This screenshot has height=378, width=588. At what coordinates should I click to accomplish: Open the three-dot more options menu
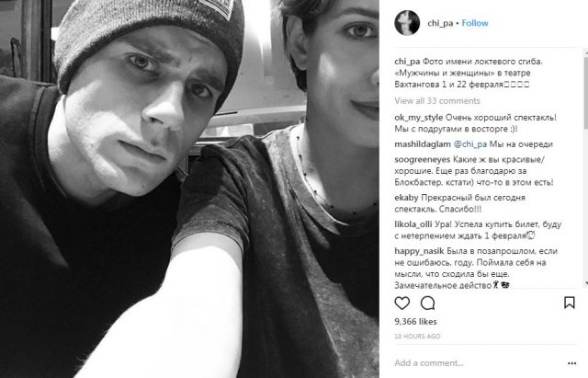point(571,363)
